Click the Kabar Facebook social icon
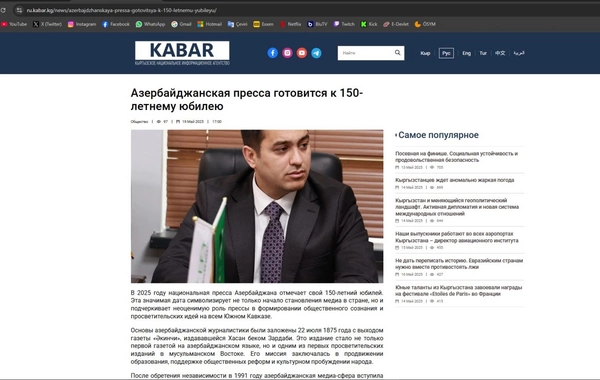 272,53
